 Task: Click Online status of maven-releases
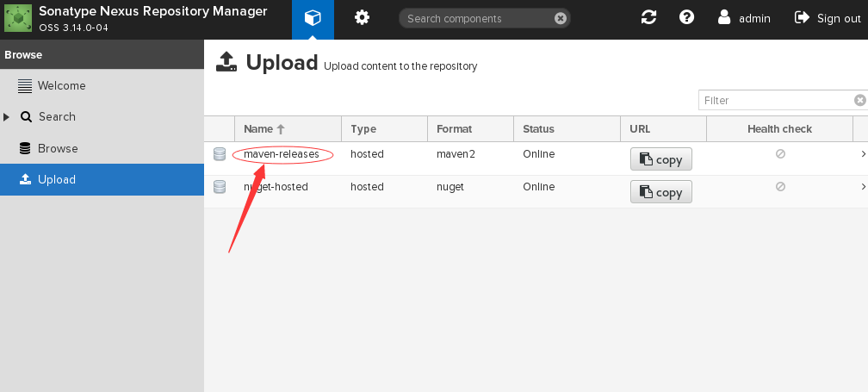pyautogui.click(x=539, y=154)
